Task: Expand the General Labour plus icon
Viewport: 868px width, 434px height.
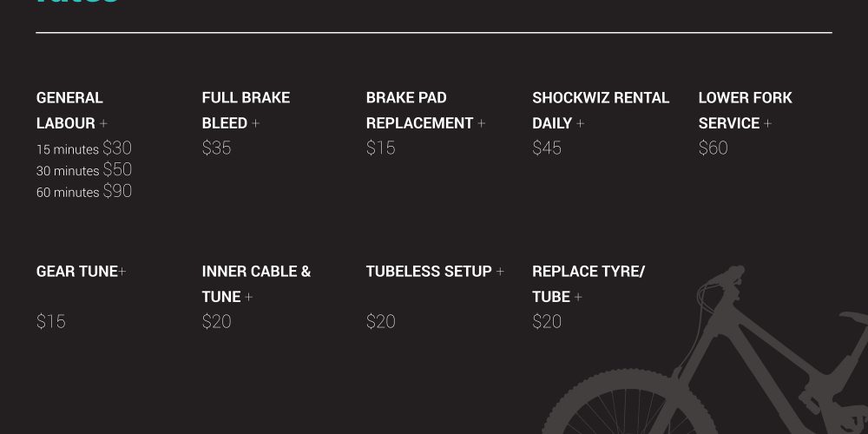Action: (103, 123)
